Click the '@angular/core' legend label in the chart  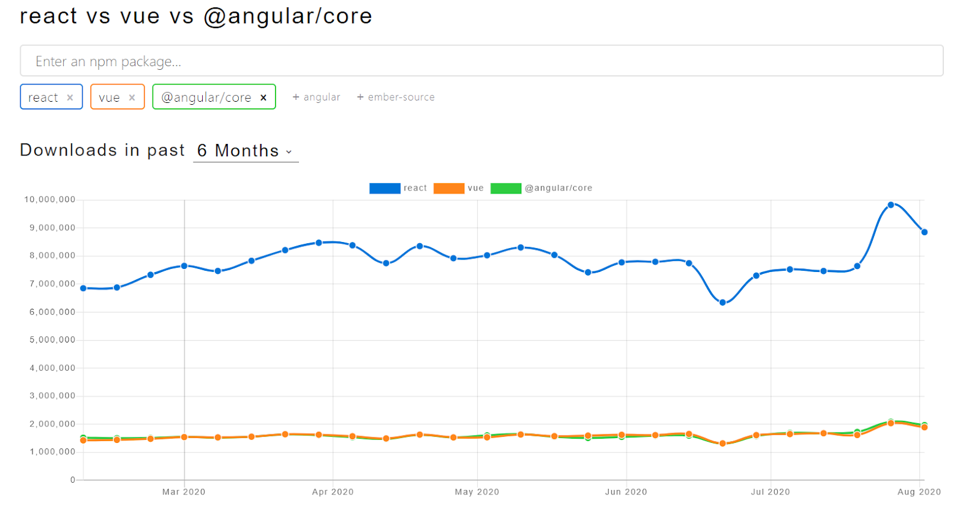(x=559, y=188)
